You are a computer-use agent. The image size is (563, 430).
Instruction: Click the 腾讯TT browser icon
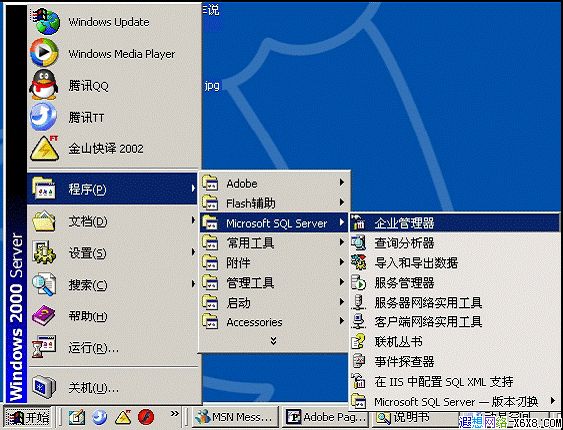click(44, 116)
